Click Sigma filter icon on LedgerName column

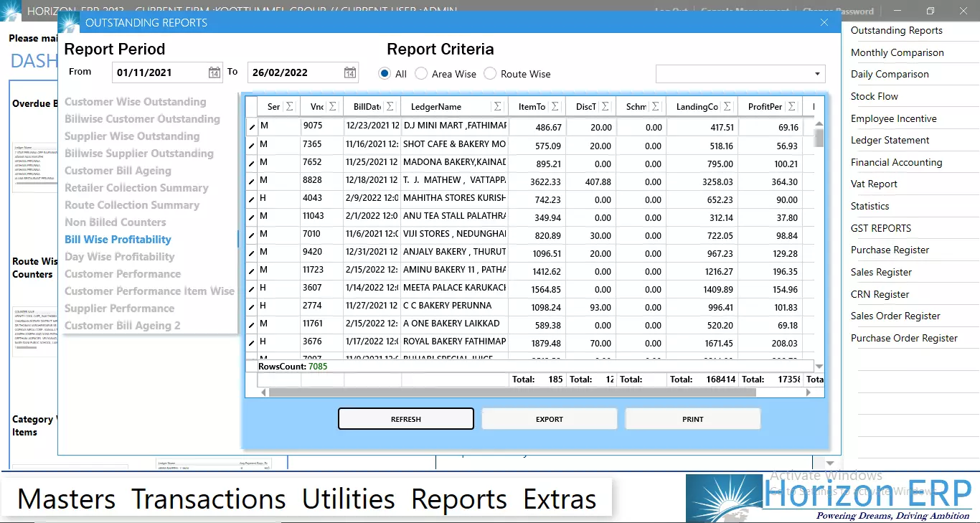tap(497, 105)
